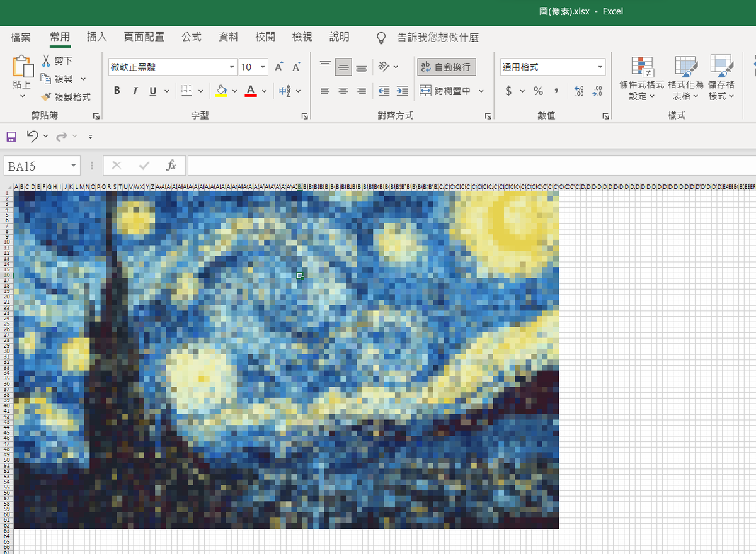Switch to the 檢視 View tab

[302, 37]
